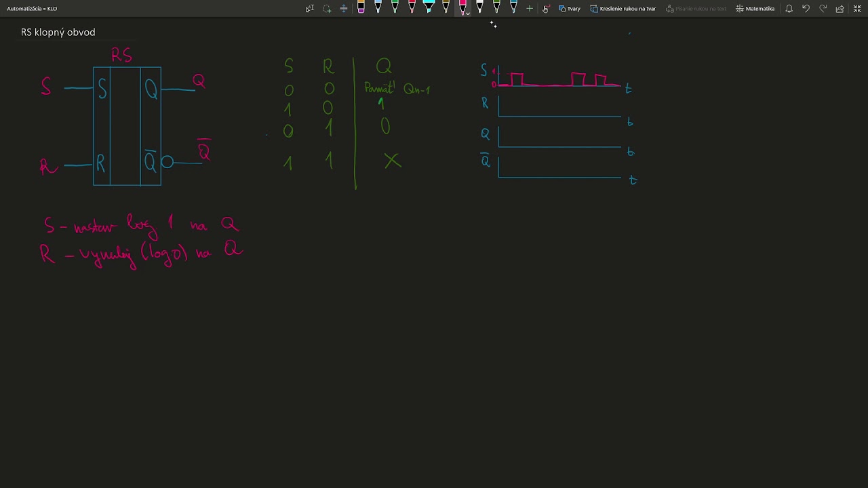The image size is (868, 488).
Task: Toggle Kreslenie rukou na tvar
Action: (623, 9)
